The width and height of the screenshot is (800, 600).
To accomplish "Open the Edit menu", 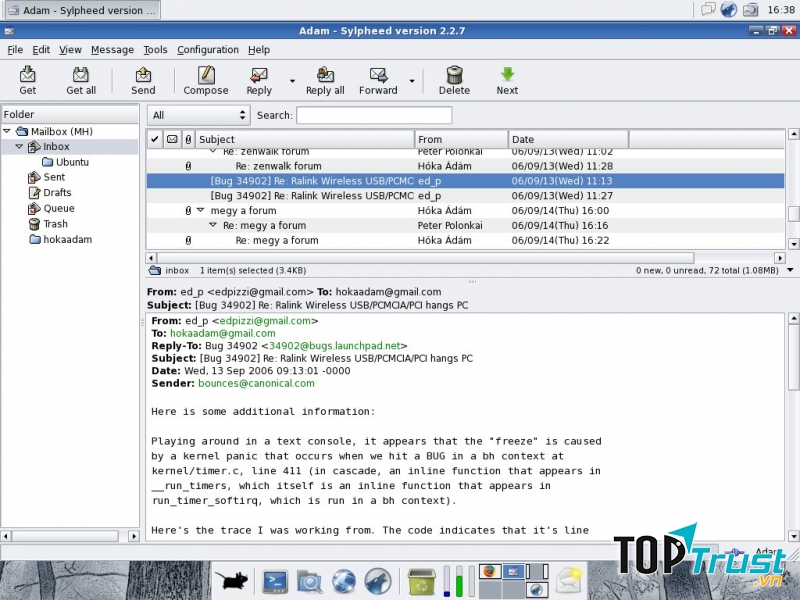I will tap(41, 49).
